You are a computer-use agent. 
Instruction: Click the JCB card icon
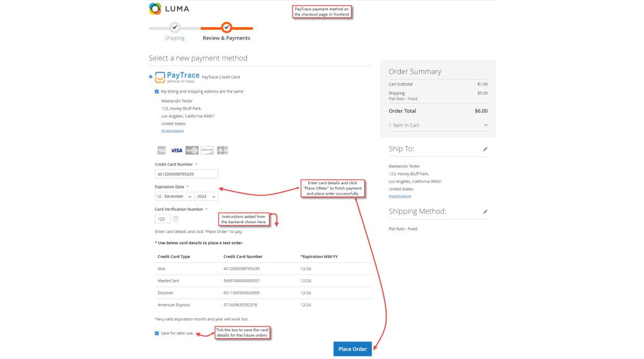pyautogui.click(x=222, y=150)
